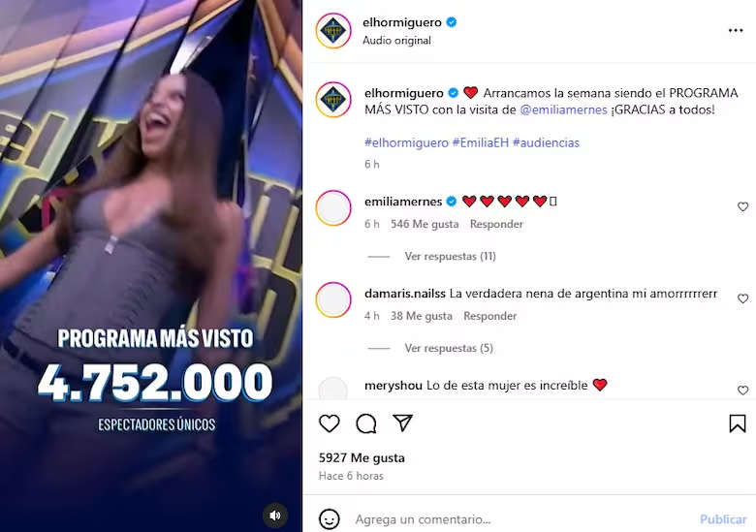
Task: Like emiliamernes comment heart
Action: coord(742,206)
